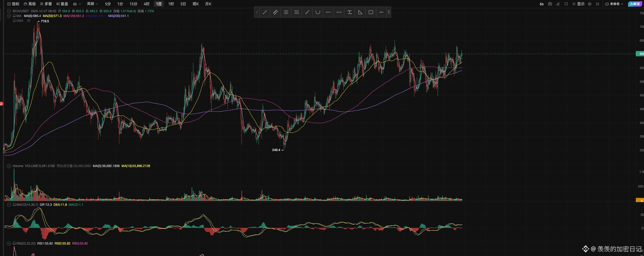Expand the chart type candlestick dropdown
The image size is (644, 256).
click(77, 4)
